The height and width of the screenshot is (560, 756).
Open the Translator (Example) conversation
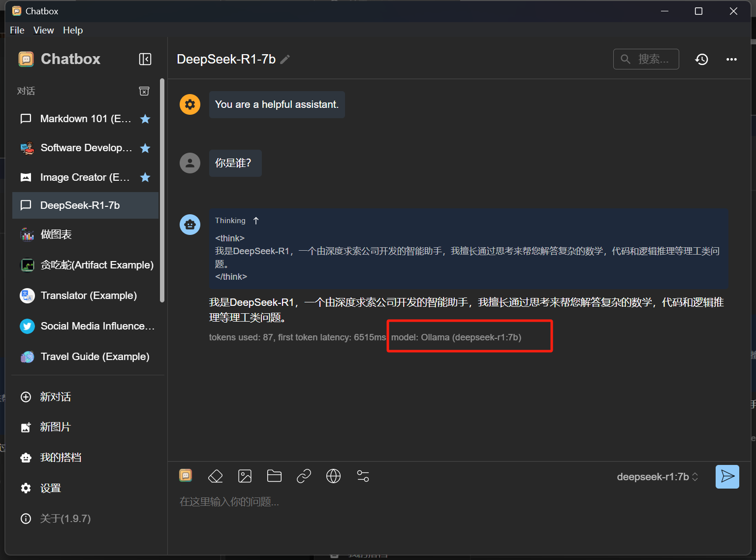click(x=85, y=296)
